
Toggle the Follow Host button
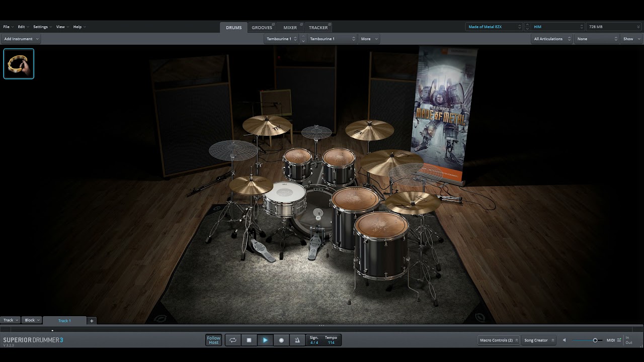point(213,340)
